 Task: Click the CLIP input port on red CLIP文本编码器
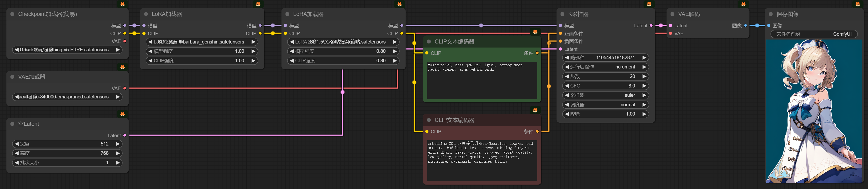click(x=427, y=131)
